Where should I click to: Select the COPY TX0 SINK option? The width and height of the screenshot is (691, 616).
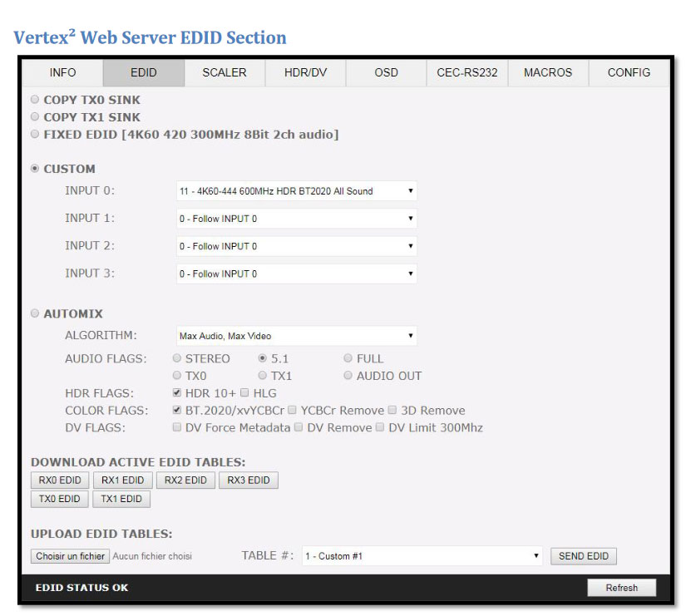point(34,99)
